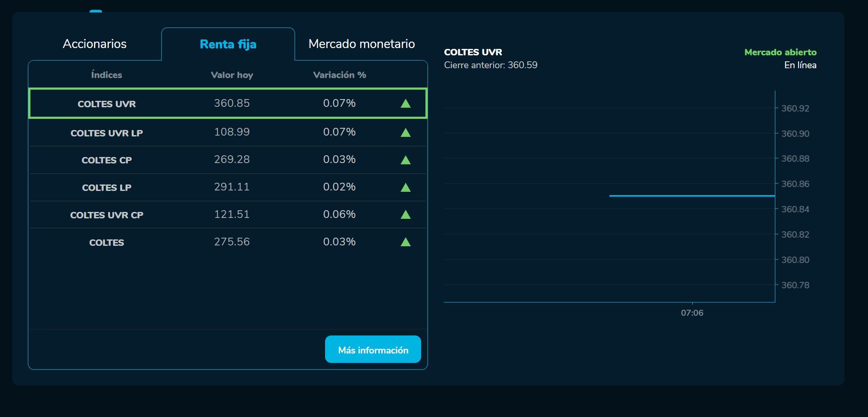Select the Renta fija tab
Screen dimensions: 868x417
click(x=228, y=44)
